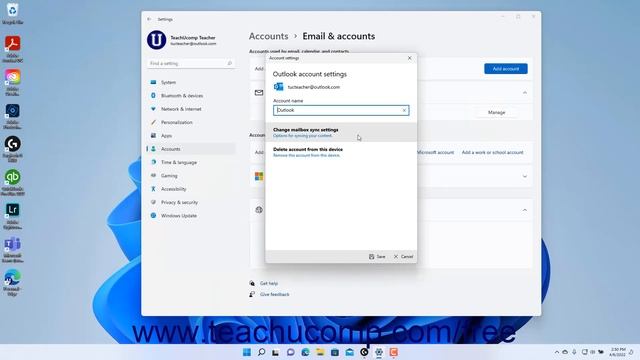Click the Settings gear in the taskbar
Viewport: 640px width, 360px height.
379,352
